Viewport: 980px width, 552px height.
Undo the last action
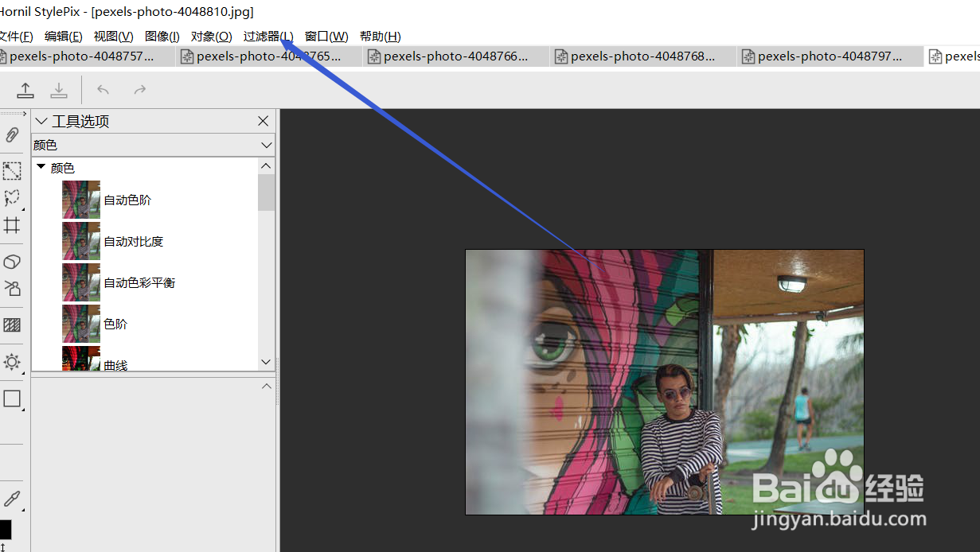coord(103,90)
